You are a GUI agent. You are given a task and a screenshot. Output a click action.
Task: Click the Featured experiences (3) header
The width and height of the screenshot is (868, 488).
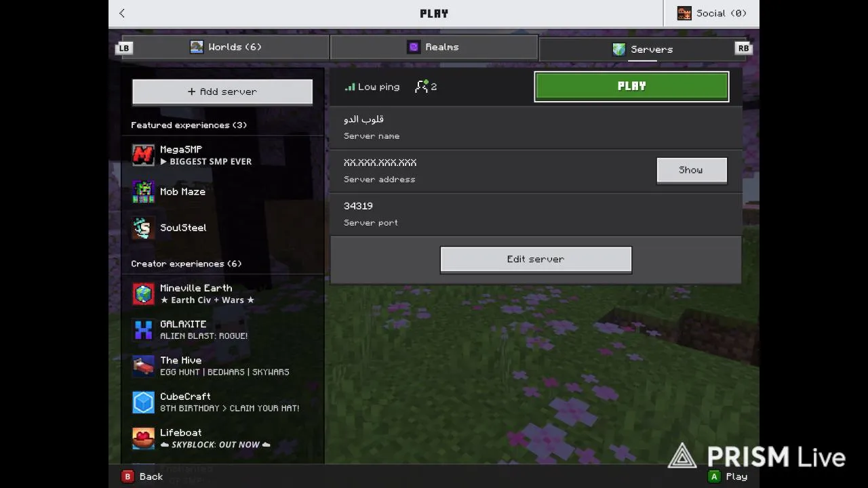189,125
